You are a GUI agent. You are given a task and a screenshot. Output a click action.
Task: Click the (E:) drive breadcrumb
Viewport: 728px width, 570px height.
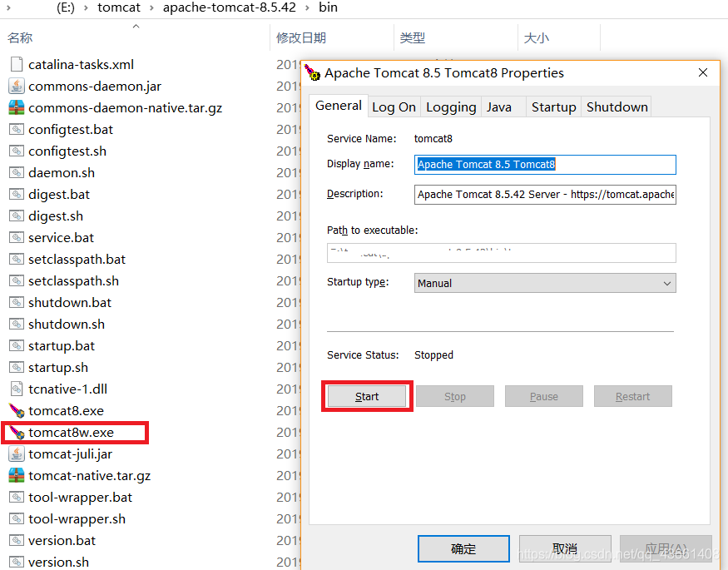pyautogui.click(x=66, y=7)
